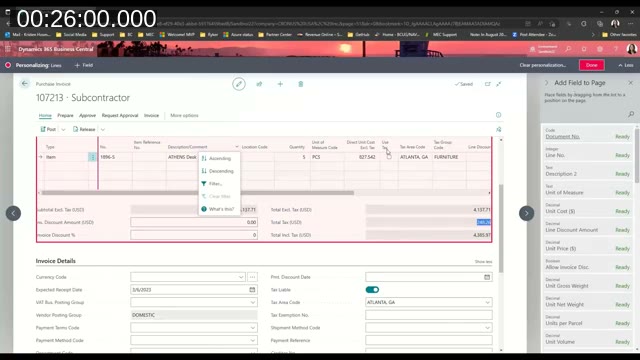Switch to the Approve tab

pyautogui.click(x=87, y=116)
